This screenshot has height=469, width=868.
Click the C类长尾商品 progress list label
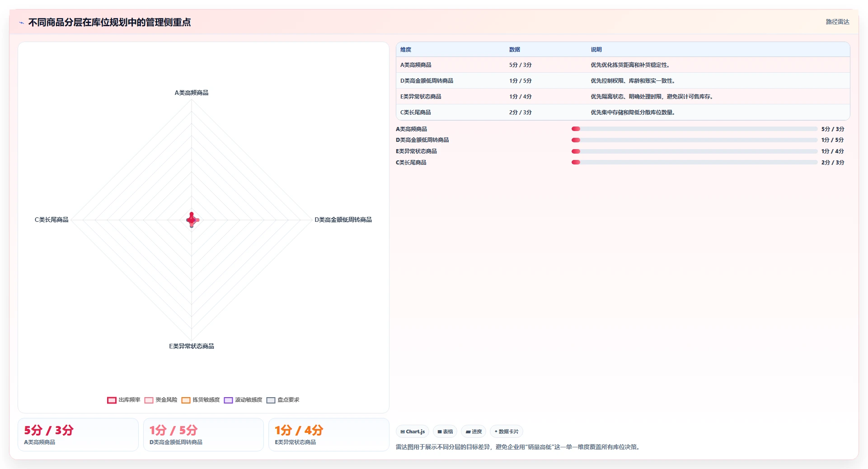click(x=411, y=163)
